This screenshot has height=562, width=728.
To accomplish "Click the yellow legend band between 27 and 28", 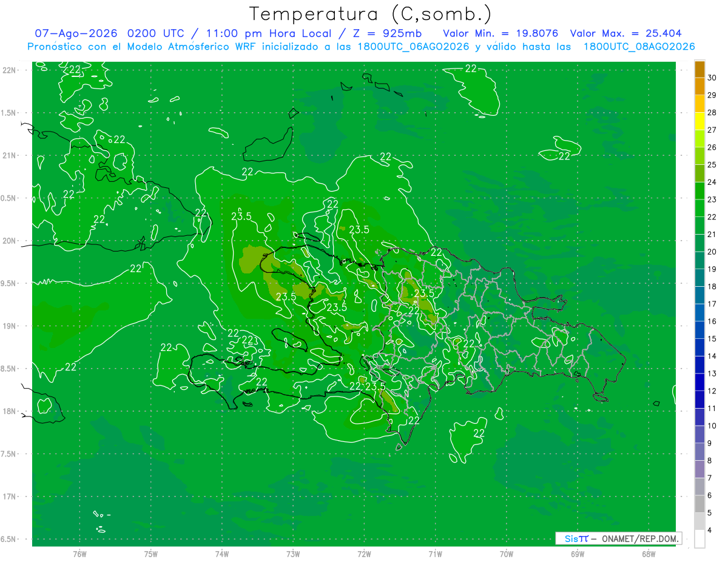I will [699, 121].
